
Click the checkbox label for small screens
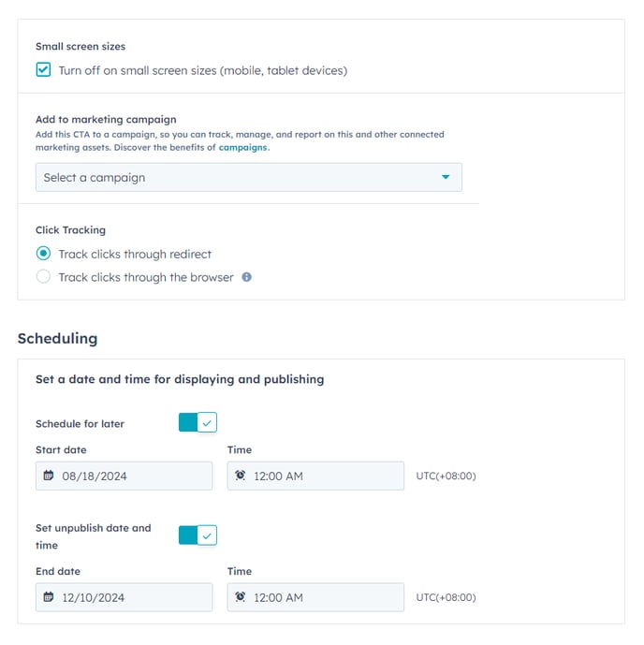[203, 71]
